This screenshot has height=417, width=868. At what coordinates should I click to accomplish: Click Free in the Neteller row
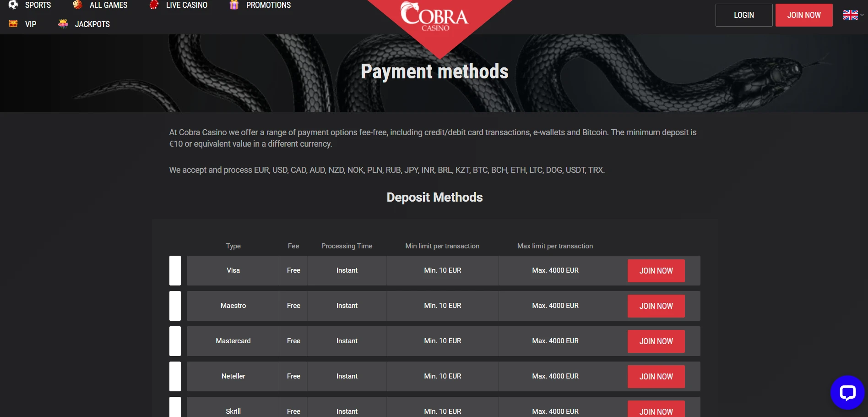293,376
